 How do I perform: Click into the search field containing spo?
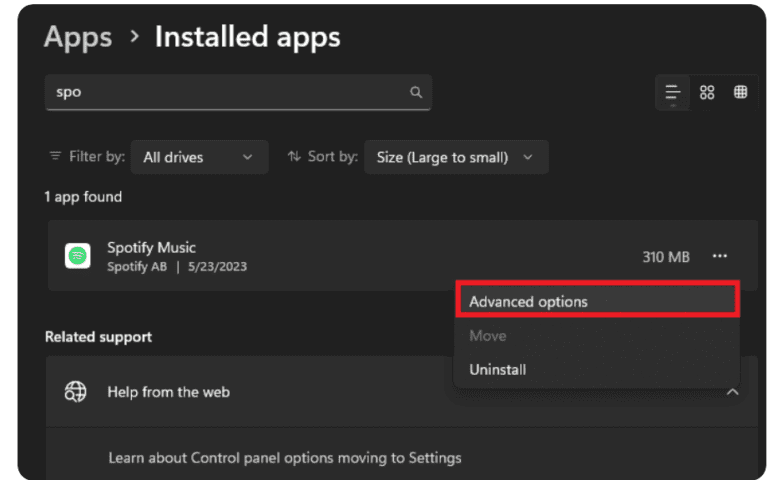tap(230, 92)
